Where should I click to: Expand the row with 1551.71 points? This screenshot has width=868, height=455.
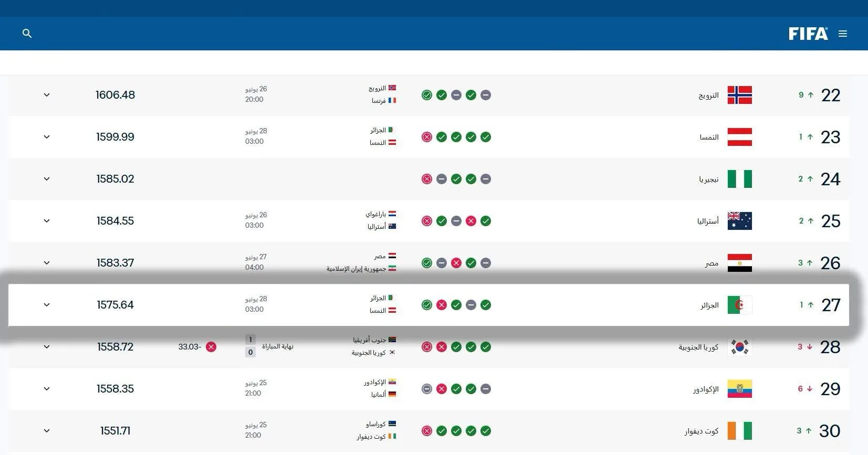point(47,431)
